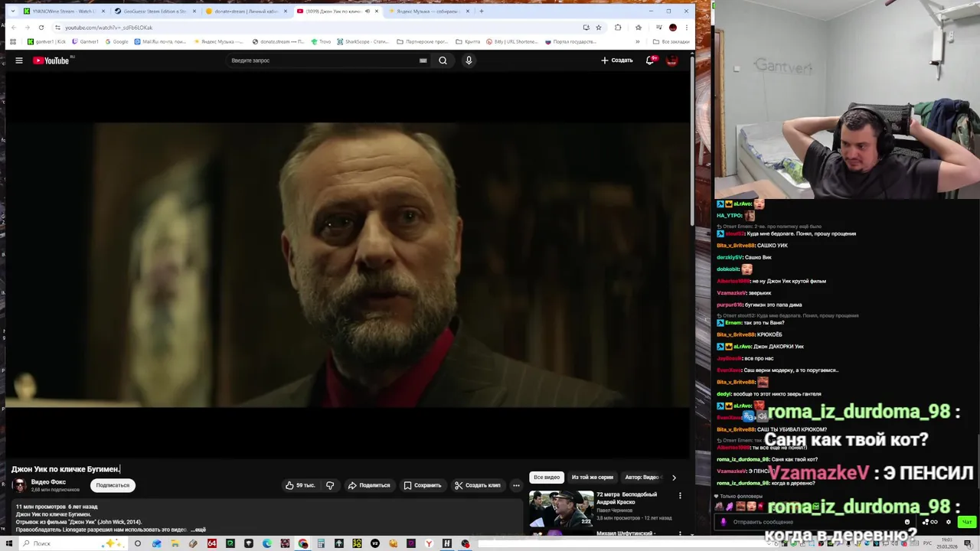This screenshot has height=551, width=980.
Task: Open the emote picker in chat input
Action: (x=907, y=522)
